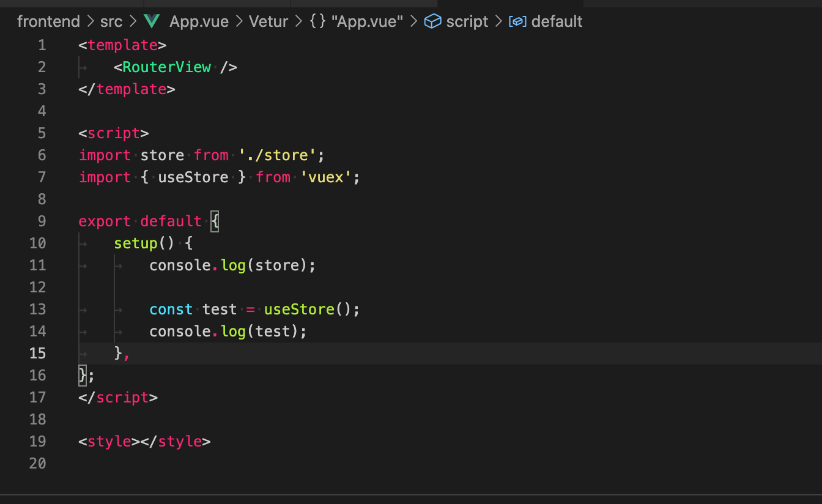Click the 'frontend' breadcrumb segment
The width and height of the screenshot is (822, 504).
tap(48, 21)
